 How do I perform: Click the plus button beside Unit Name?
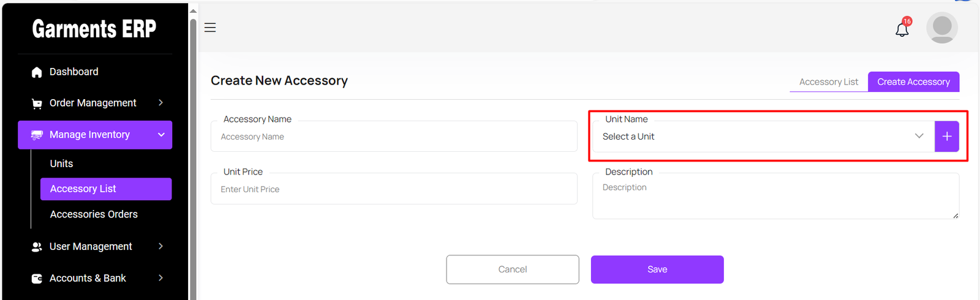click(946, 137)
